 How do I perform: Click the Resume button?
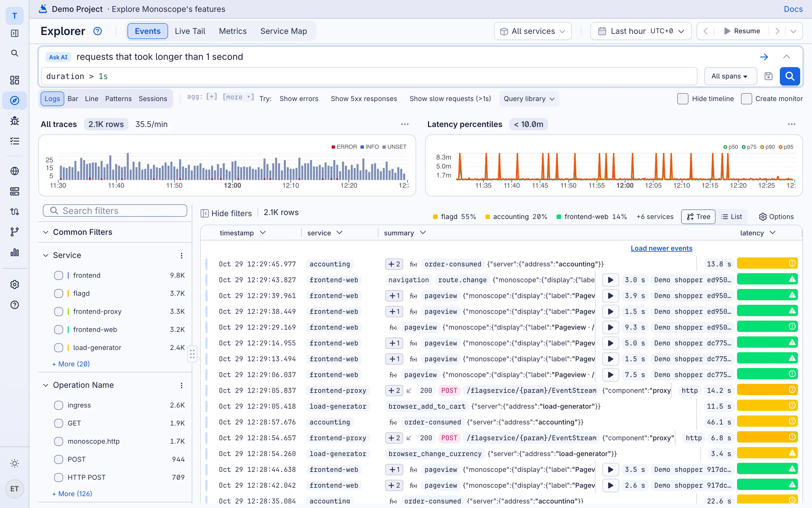[x=742, y=31]
